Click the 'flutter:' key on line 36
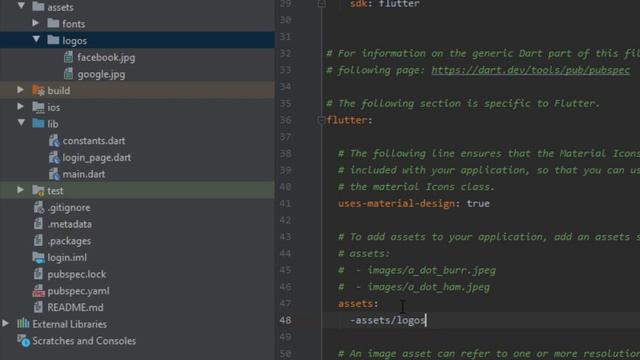The height and width of the screenshot is (360, 640). (x=349, y=120)
